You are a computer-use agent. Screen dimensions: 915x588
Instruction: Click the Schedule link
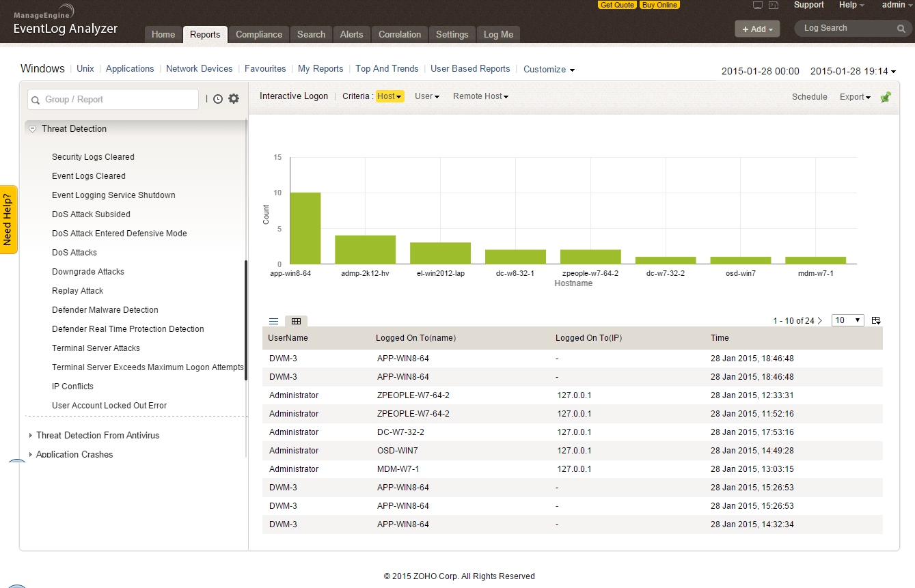coord(809,97)
